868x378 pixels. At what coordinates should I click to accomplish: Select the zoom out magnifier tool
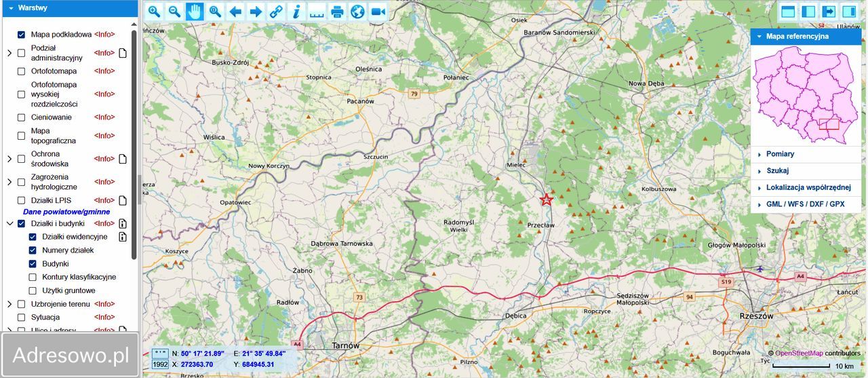pyautogui.click(x=174, y=12)
